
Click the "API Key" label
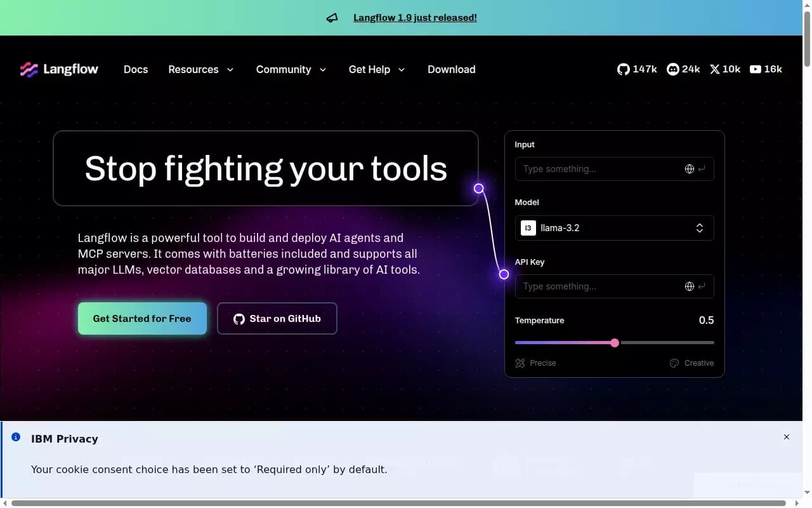[x=530, y=262]
